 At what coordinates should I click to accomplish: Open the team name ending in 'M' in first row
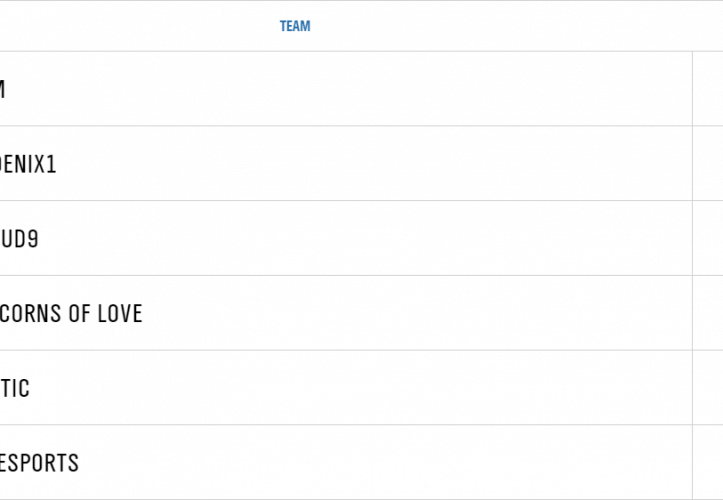point(3,89)
